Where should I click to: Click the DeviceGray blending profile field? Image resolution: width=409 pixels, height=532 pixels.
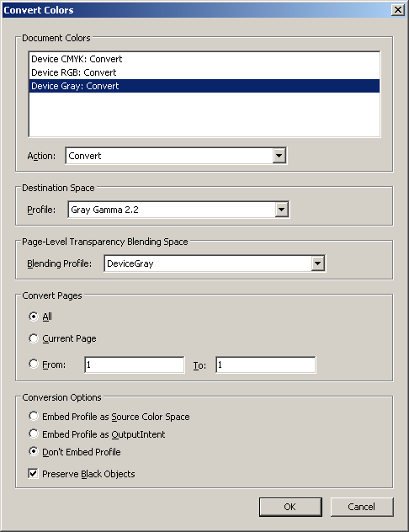click(215, 263)
